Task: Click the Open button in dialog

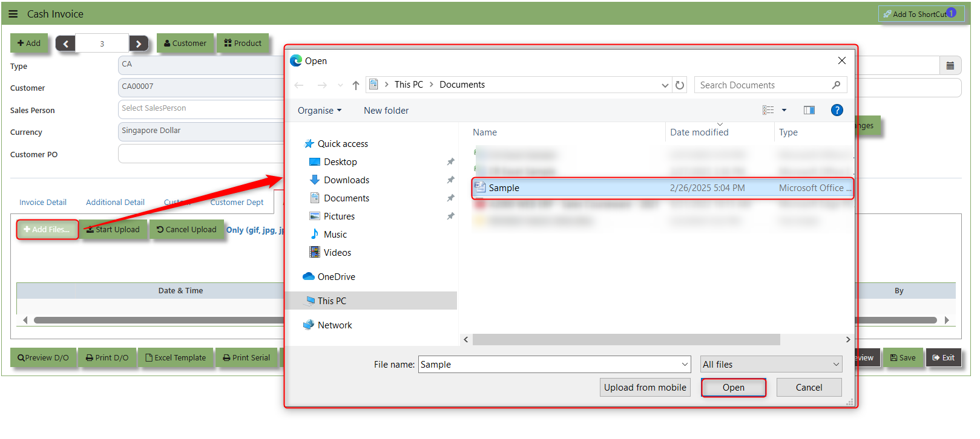Action: pos(733,388)
